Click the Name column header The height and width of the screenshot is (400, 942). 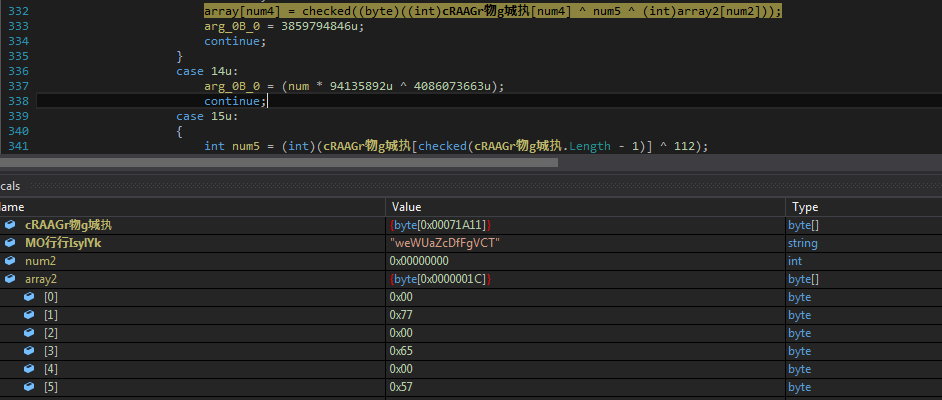[x=12, y=206]
